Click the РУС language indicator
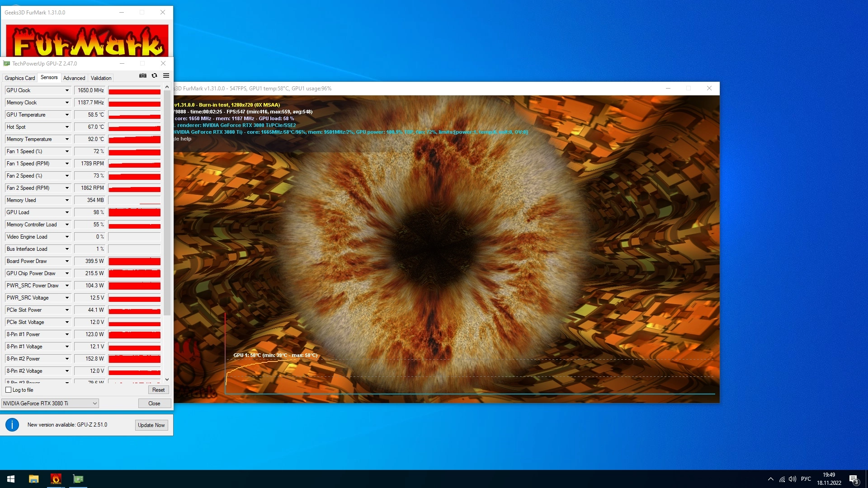This screenshot has width=868, height=488. click(x=806, y=479)
